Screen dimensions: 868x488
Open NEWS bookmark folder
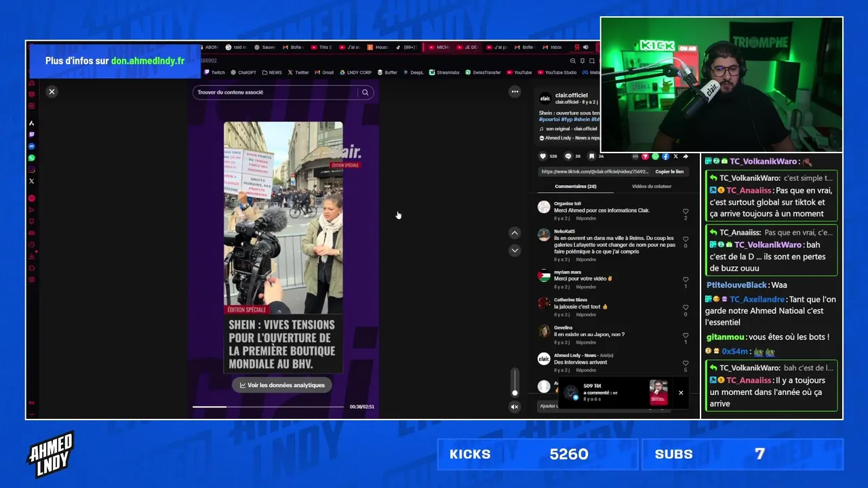tap(272, 73)
